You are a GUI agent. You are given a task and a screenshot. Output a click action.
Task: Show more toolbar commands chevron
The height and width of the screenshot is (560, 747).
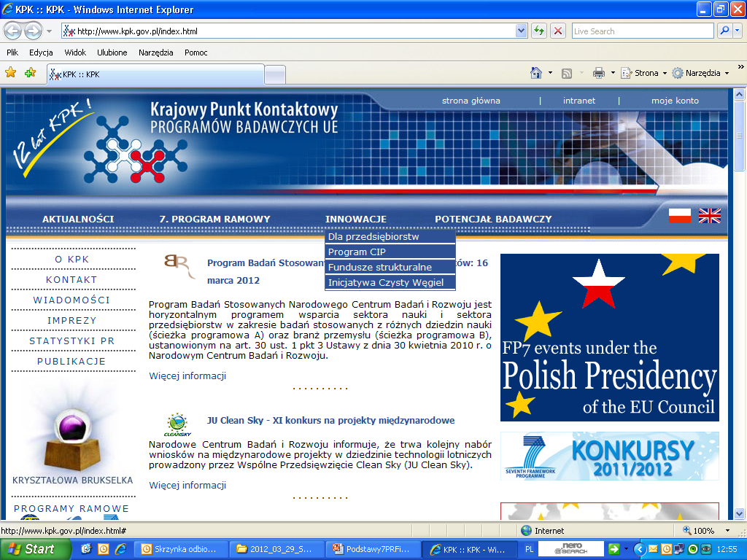(740, 66)
